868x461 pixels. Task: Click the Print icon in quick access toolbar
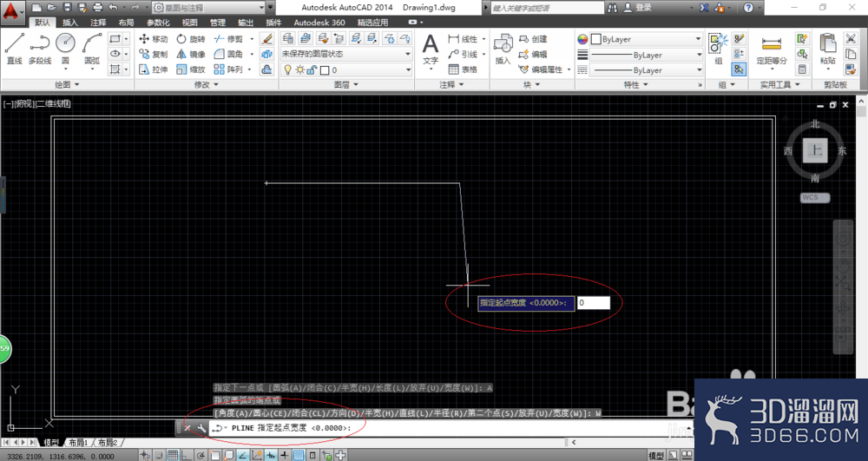[98, 8]
